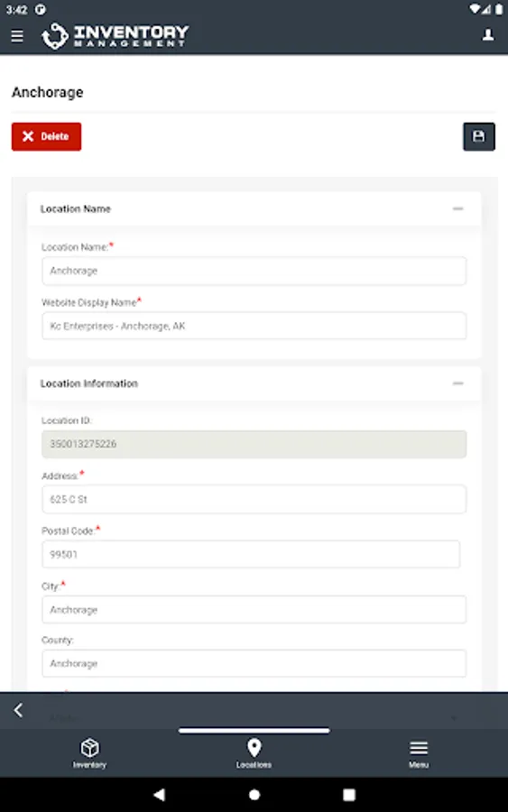Open the Menu tab
This screenshot has height=812, width=508.
(x=419, y=753)
